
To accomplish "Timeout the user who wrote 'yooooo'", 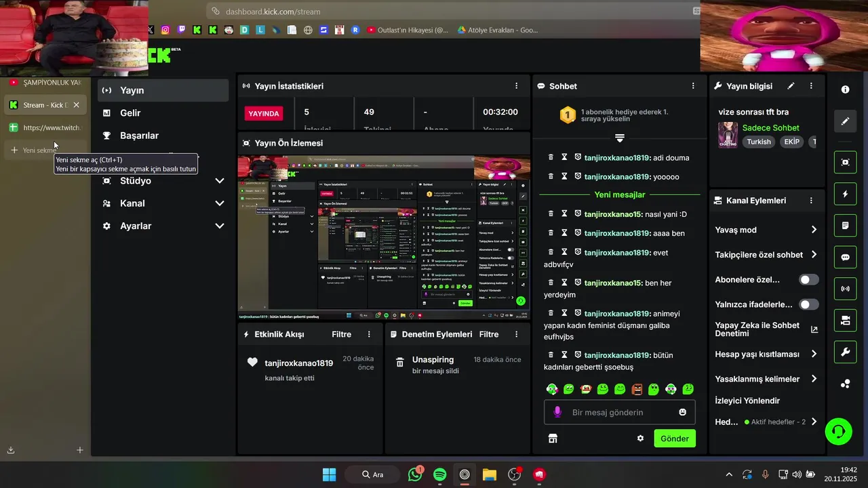I will pos(564,176).
